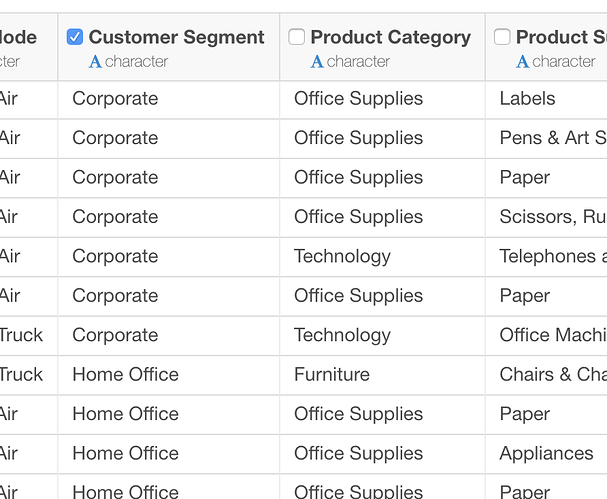
Task: Click the character type icon under Customer Segment
Action: (x=95, y=62)
